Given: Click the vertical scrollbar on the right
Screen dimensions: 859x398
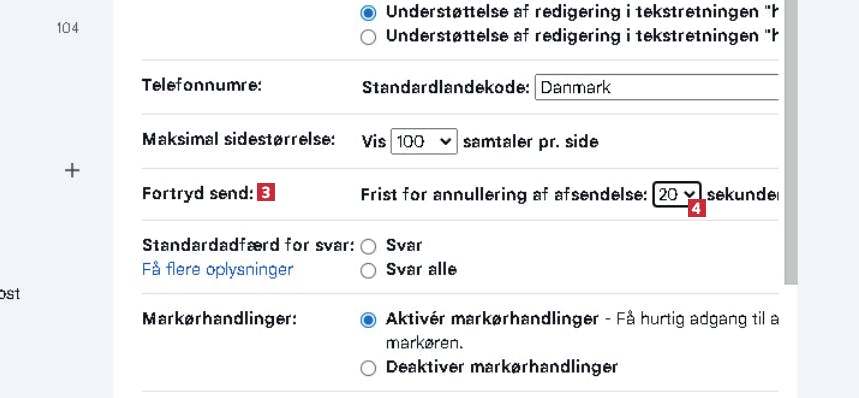Looking at the screenshot, I should click(791, 142).
